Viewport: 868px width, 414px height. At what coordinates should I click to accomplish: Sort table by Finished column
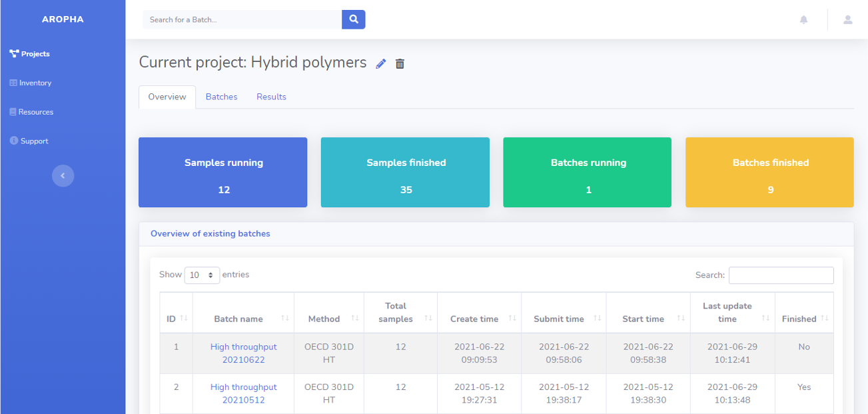click(804, 319)
